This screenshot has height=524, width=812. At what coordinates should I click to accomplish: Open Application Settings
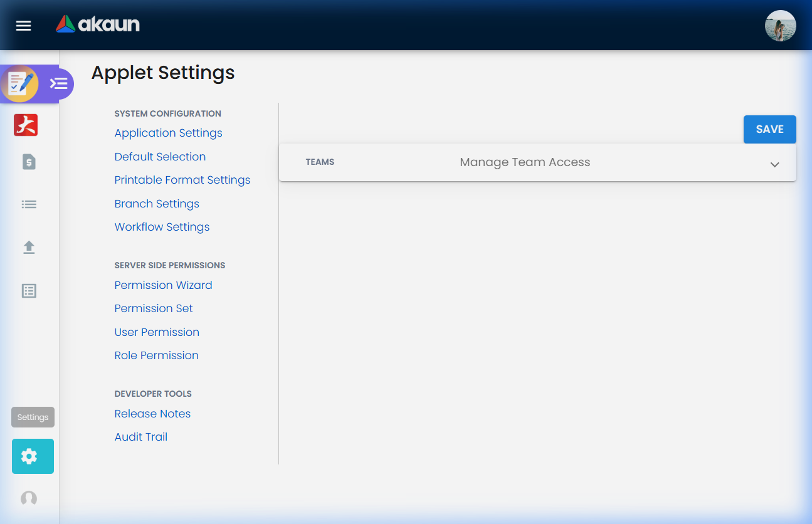pos(169,133)
